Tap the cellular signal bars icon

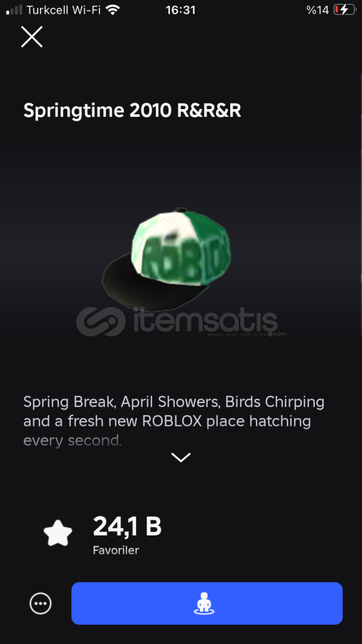[14, 10]
